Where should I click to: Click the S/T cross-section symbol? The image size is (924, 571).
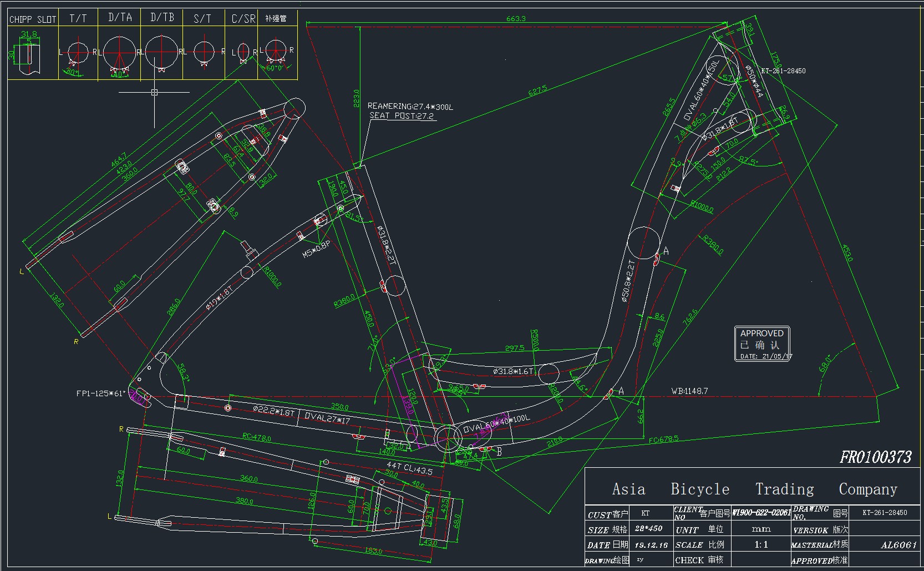tap(204, 52)
